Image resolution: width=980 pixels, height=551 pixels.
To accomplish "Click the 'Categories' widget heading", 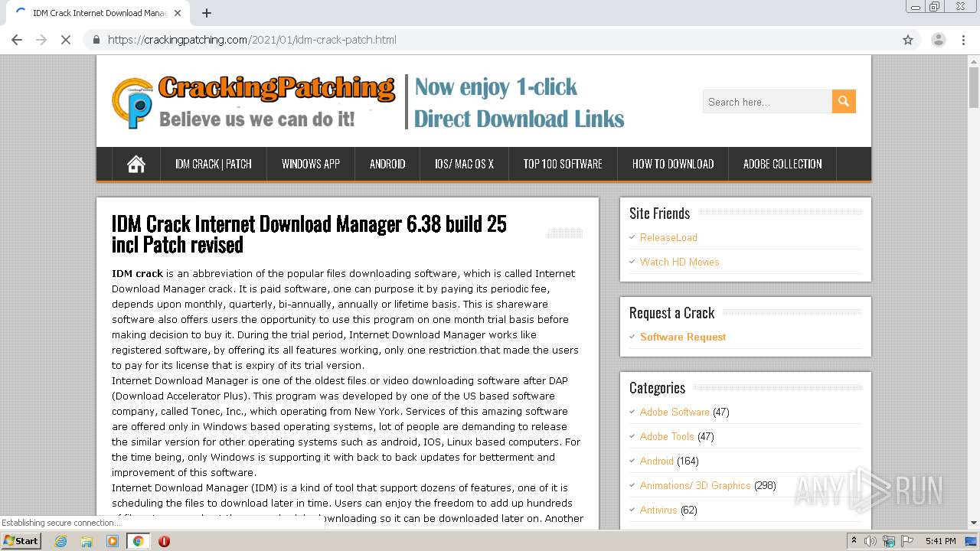I will 657,388.
